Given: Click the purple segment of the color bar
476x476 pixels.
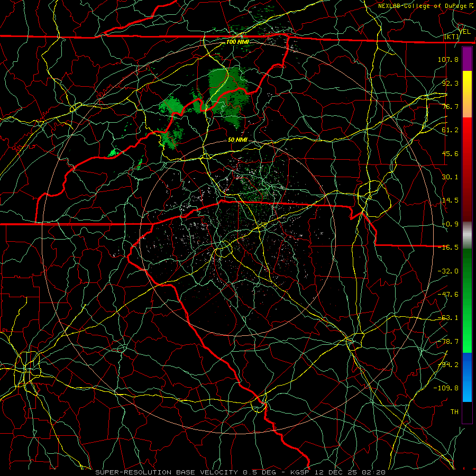Looking at the screenshot, I should (x=467, y=59).
